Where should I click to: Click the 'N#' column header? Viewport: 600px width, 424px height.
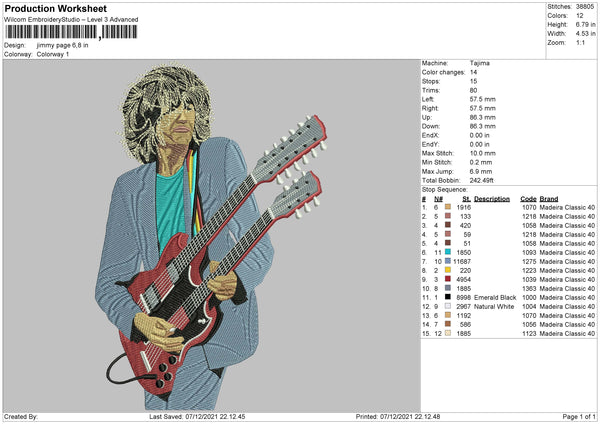439,199
